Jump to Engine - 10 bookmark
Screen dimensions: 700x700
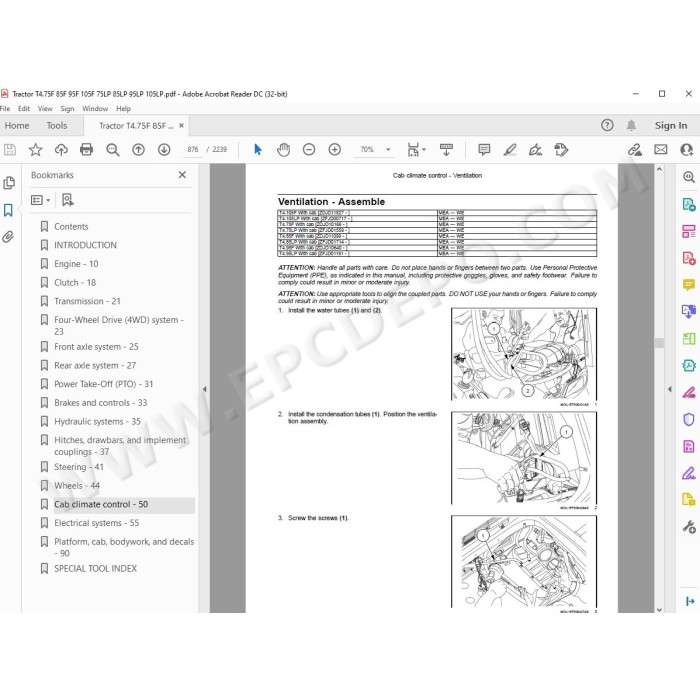tap(76, 264)
